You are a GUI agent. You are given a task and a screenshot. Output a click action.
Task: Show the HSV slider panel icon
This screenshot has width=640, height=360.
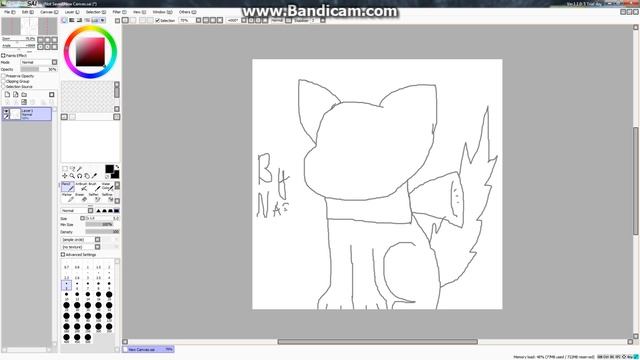click(80, 20)
